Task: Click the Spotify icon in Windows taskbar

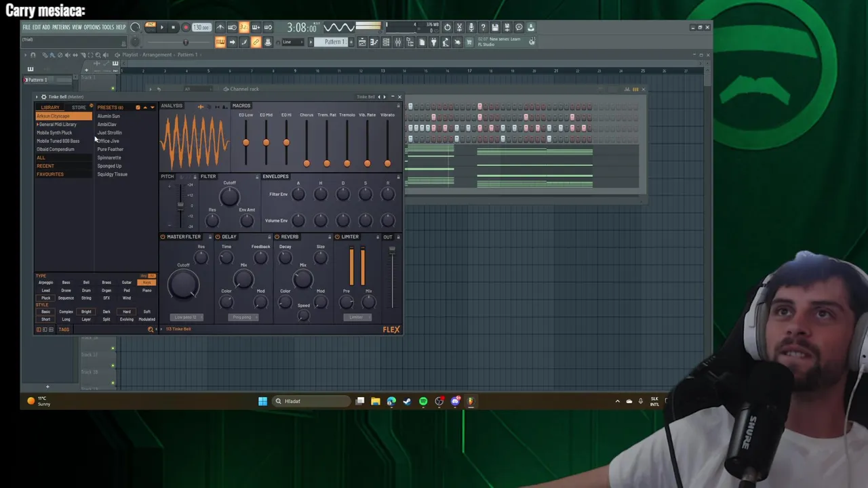Action: 423,401
